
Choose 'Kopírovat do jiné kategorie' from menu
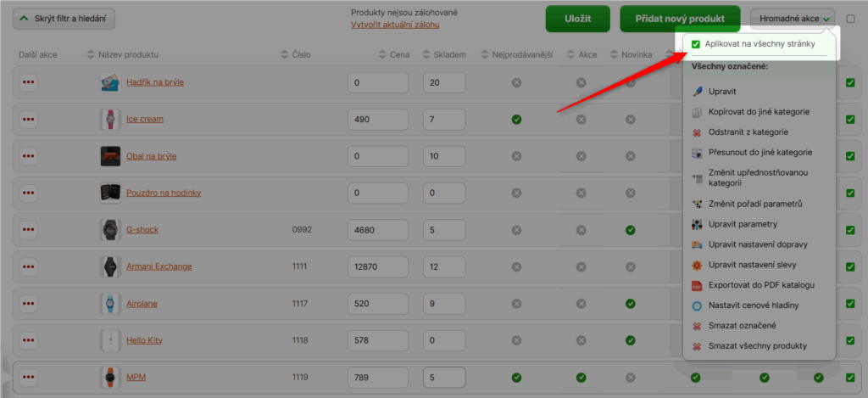tap(759, 112)
